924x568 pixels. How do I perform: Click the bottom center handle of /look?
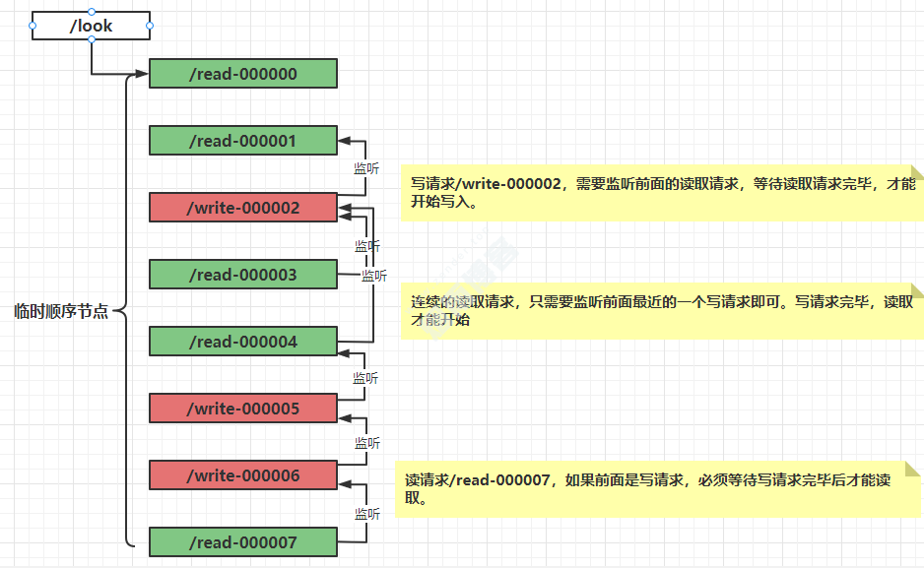(92, 40)
